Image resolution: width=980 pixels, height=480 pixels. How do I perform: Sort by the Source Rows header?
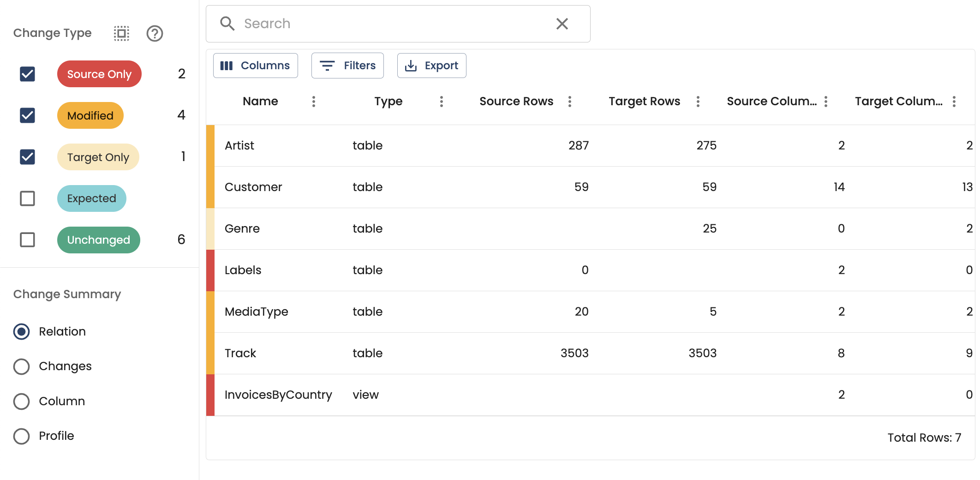(x=516, y=102)
